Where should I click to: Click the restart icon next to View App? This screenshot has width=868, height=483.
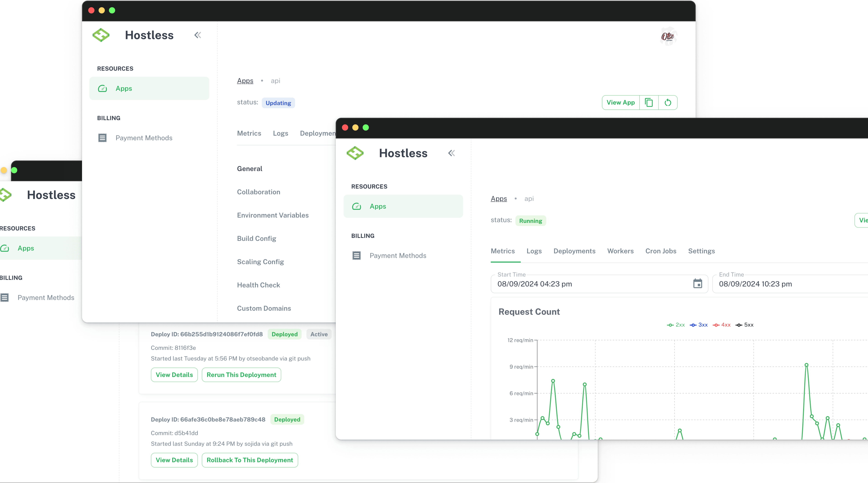(668, 102)
